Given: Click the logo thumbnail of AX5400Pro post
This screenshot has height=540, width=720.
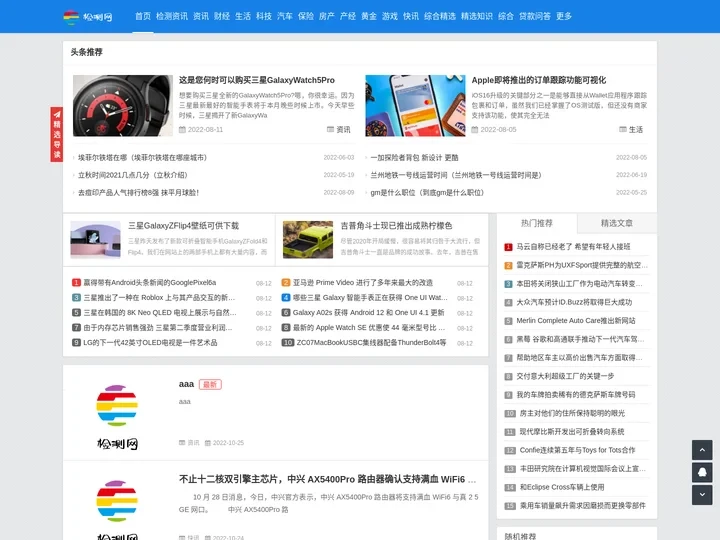Looking at the screenshot, I should [117, 508].
